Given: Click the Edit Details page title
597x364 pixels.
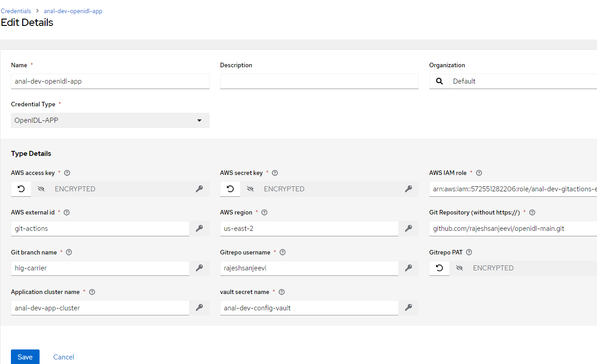Looking at the screenshot, I should coord(27,22).
